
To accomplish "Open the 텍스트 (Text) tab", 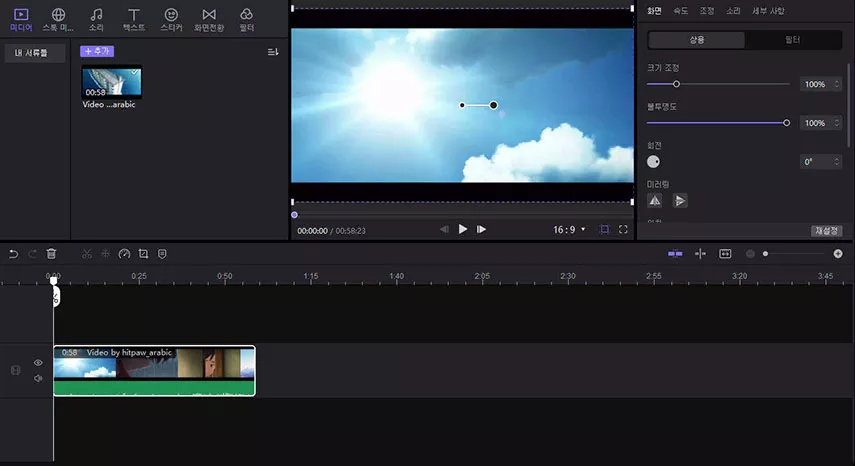I will 134,20.
